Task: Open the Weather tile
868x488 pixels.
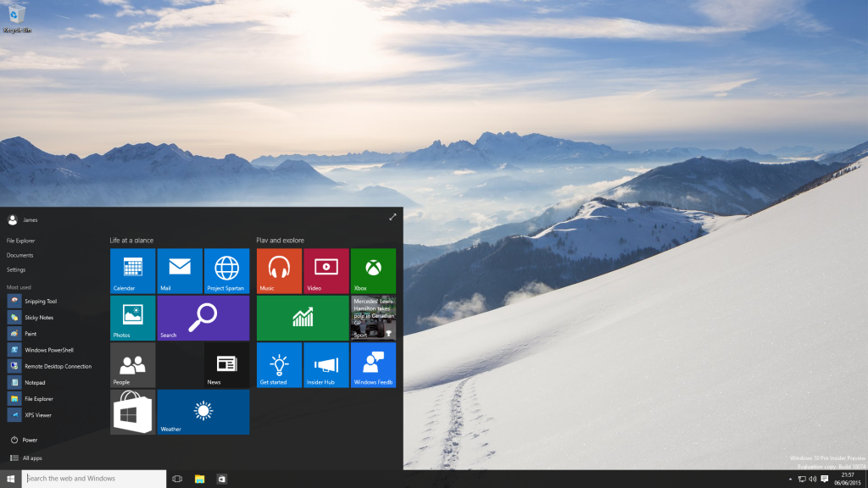Action: coord(203,412)
